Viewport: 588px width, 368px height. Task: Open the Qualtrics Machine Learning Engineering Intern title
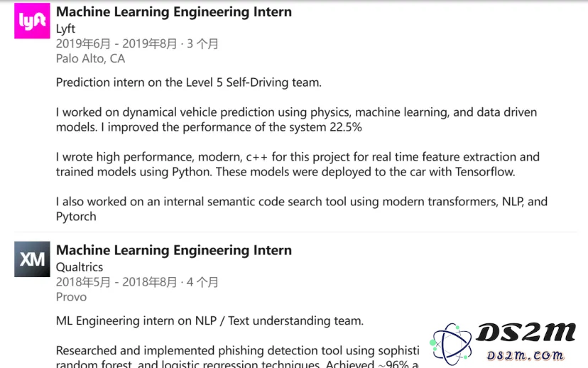(x=173, y=250)
